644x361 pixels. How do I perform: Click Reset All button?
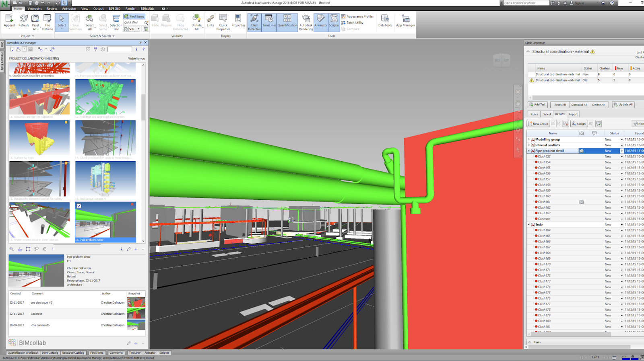pyautogui.click(x=560, y=105)
